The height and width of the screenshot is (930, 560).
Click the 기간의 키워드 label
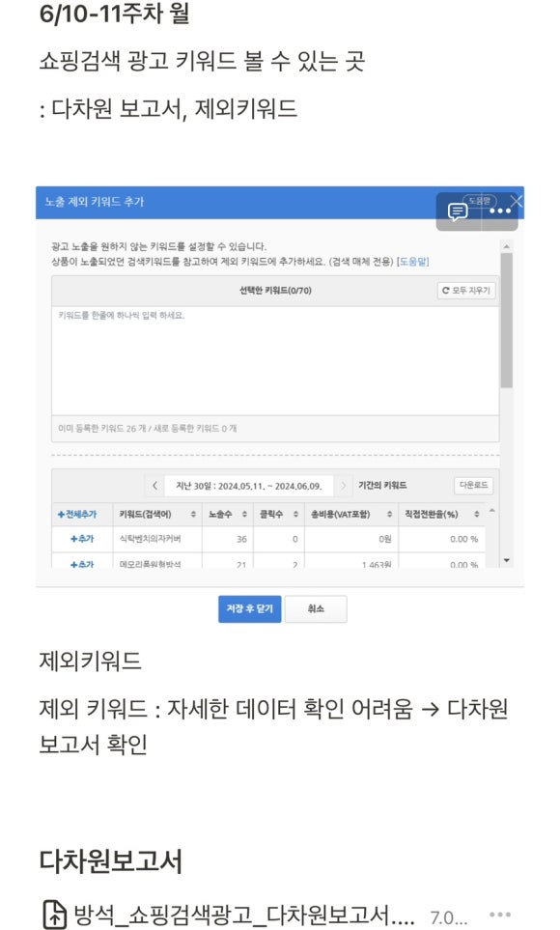point(382,485)
